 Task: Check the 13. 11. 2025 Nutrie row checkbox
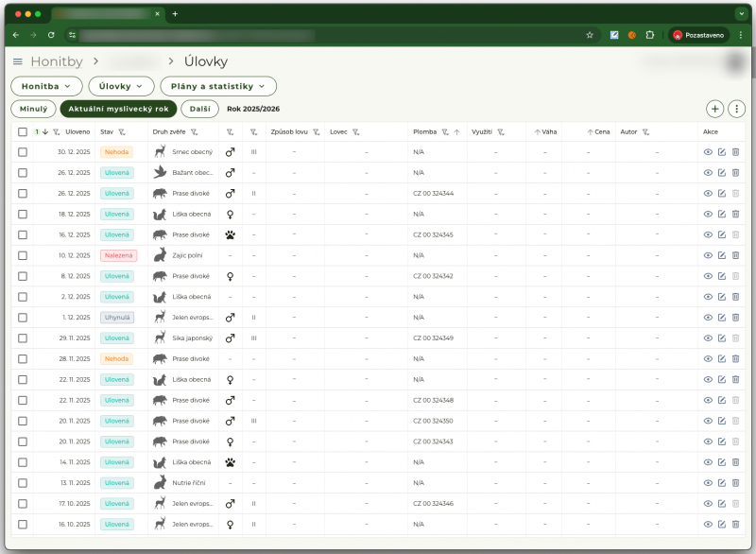coord(23,483)
